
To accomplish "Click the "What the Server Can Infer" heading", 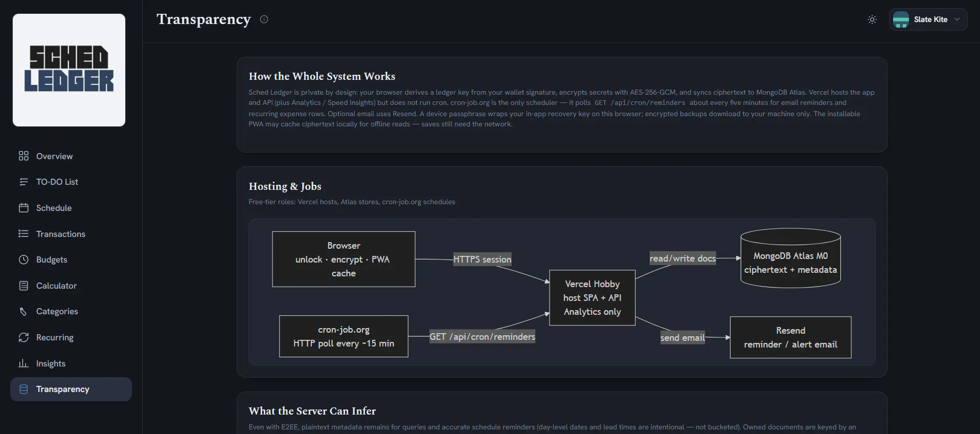I will click(x=312, y=411).
